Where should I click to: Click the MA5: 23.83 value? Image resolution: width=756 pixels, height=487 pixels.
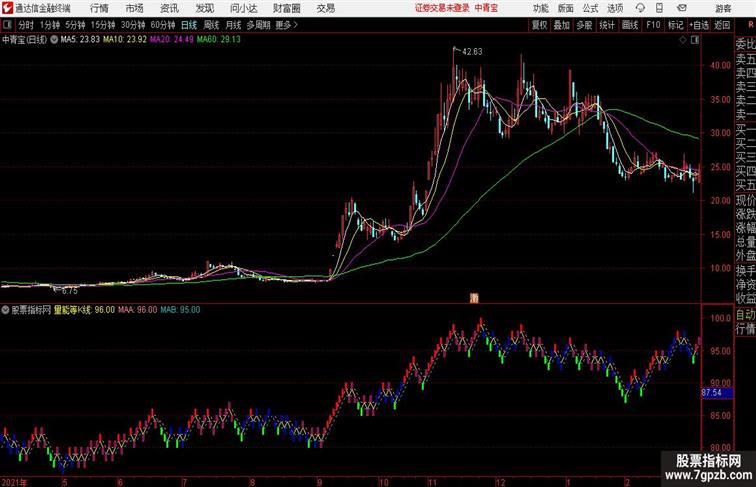pyautogui.click(x=81, y=40)
